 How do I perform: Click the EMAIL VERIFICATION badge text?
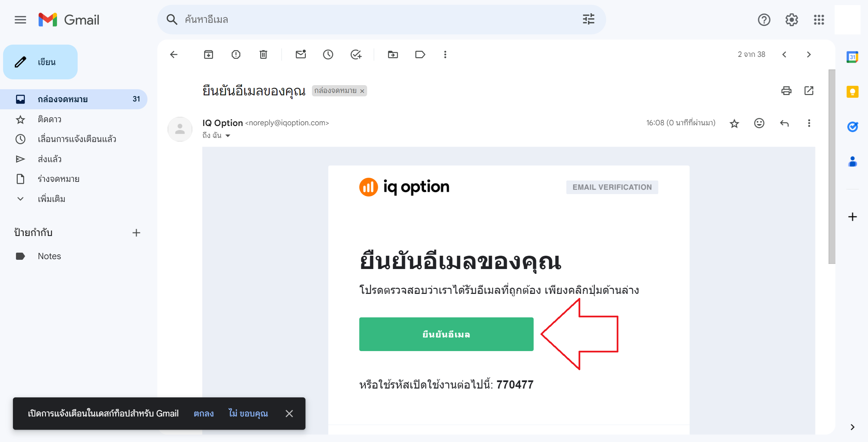coord(612,187)
